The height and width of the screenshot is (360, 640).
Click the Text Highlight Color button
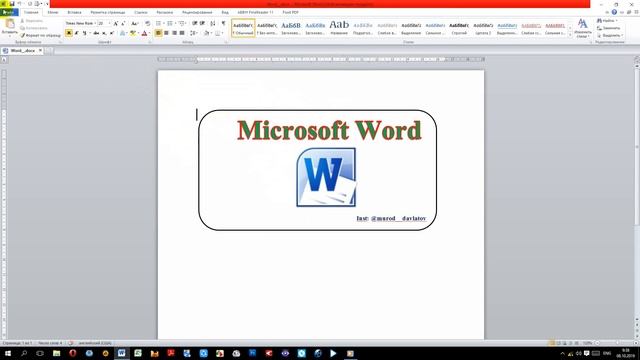[133, 33]
